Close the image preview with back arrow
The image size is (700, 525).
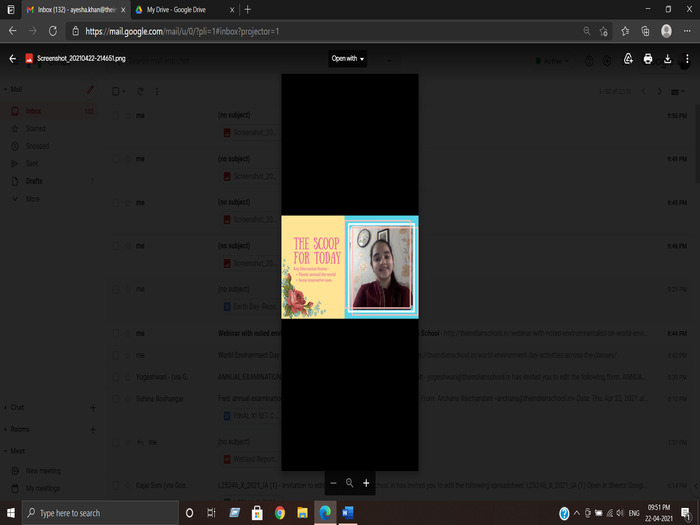click(12, 58)
